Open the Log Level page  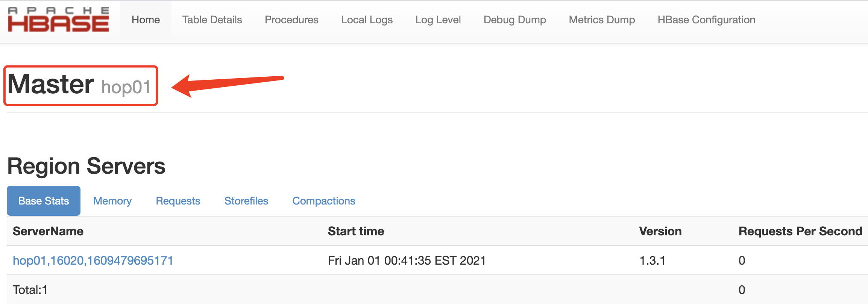tap(438, 20)
